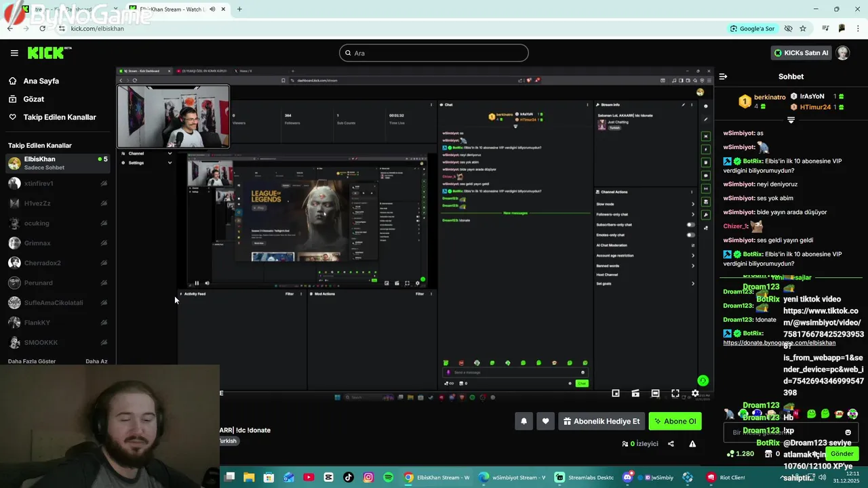Open Discord from taskbar
This screenshot has width=868, height=488.
point(627,477)
